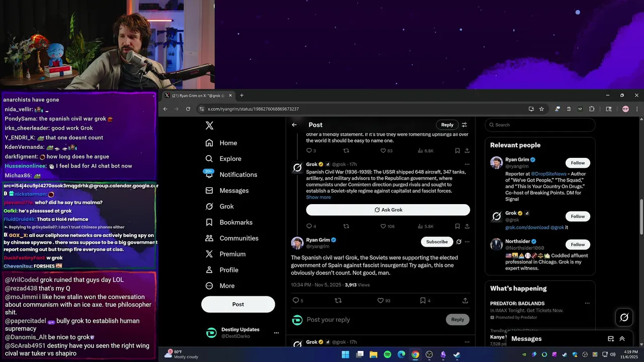Expand the Messages drawer with double chevron
Viewport: 644px width, 362px height.
pos(622,339)
